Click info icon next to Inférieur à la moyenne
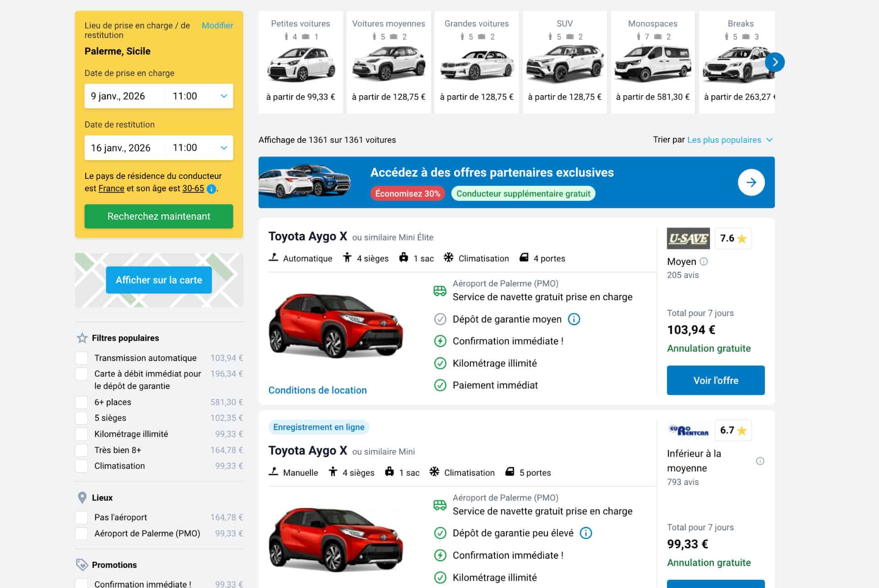The width and height of the screenshot is (879, 588). (760, 461)
